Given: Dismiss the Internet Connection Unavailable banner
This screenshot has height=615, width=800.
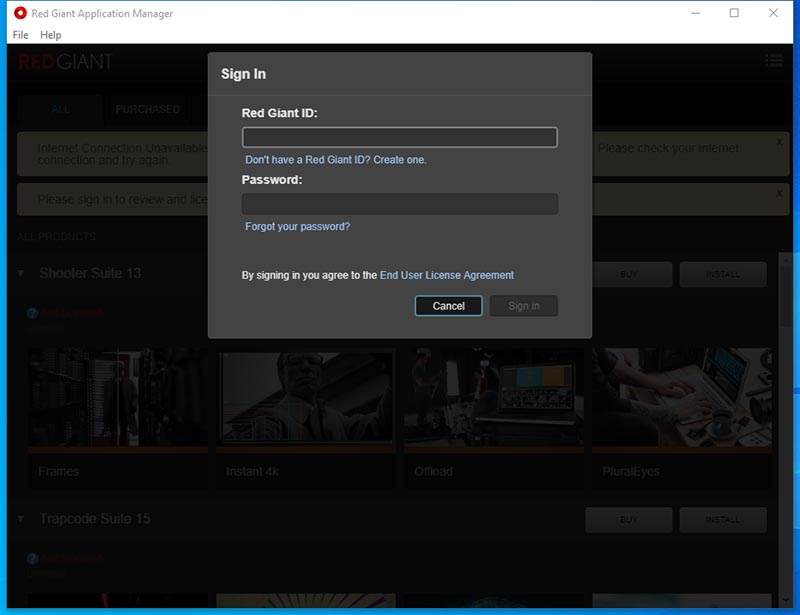Looking at the screenshot, I should (780, 142).
